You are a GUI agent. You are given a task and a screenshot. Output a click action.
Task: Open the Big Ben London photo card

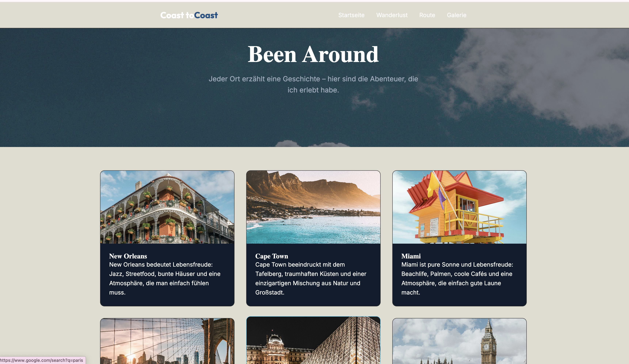pos(459,342)
